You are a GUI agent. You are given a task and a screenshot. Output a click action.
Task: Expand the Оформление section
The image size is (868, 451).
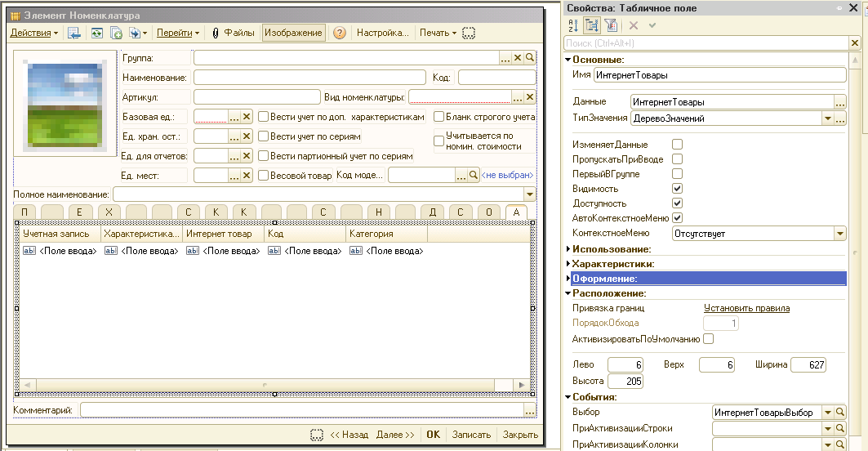[x=568, y=279]
